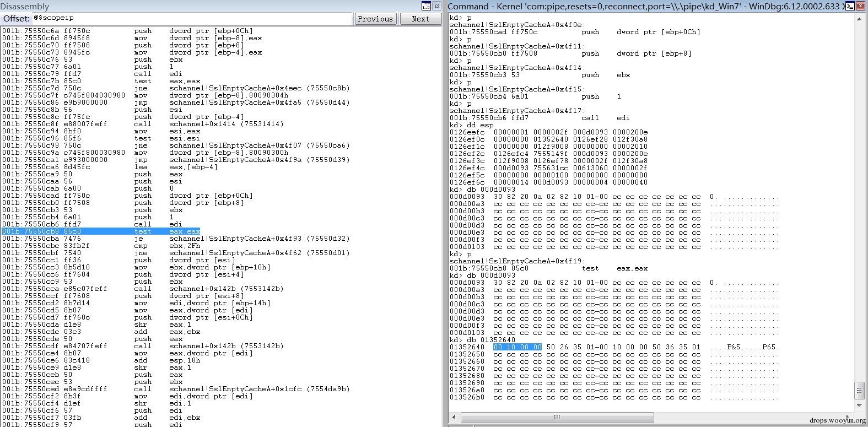This screenshot has width=868, height=427.
Task: Click the ASCII '....P&5.....P65.' dump text
Action: point(745,347)
